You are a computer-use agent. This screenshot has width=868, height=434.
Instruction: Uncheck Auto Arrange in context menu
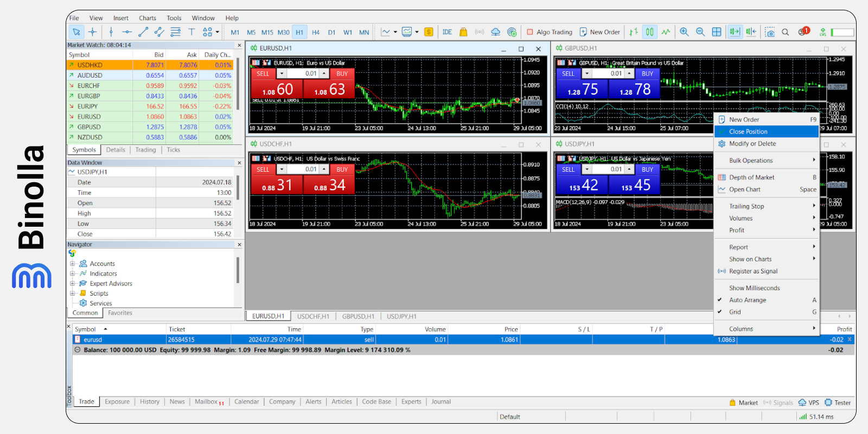point(766,300)
